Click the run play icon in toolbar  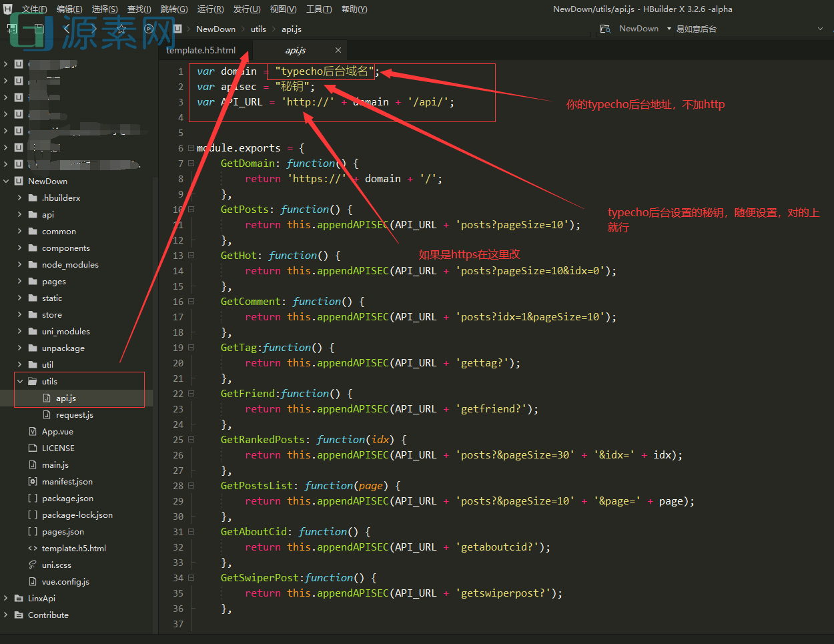[149, 29]
